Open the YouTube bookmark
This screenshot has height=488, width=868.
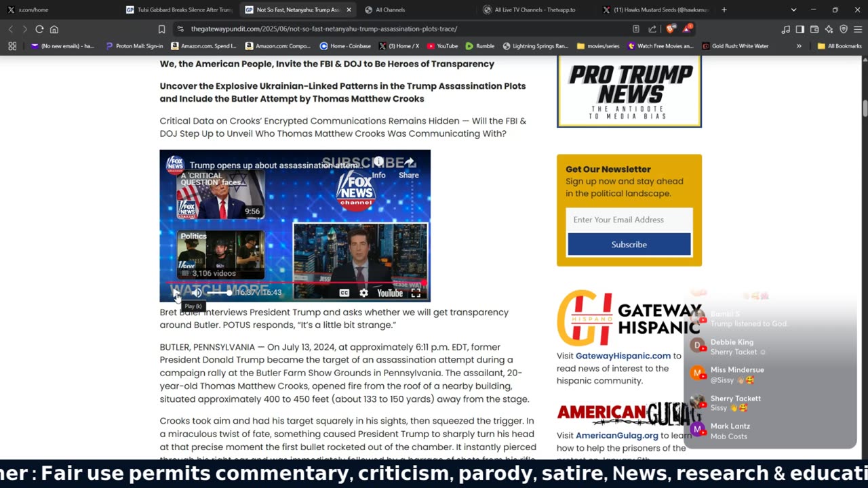click(x=441, y=46)
